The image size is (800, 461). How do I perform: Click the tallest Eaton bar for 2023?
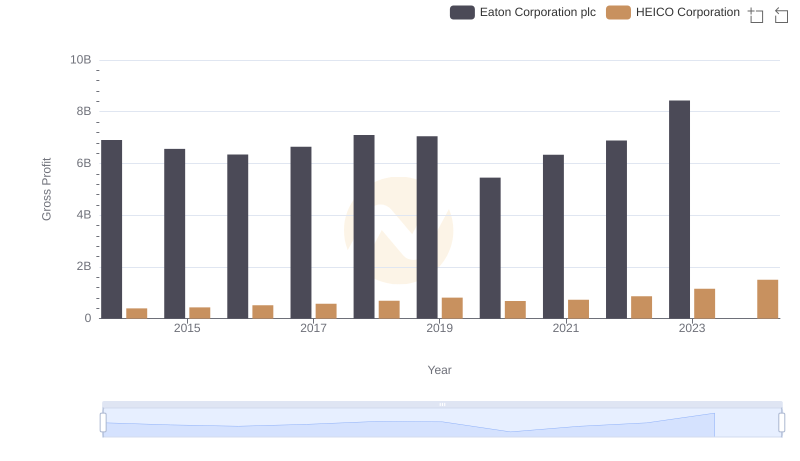pyautogui.click(x=679, y=210)
